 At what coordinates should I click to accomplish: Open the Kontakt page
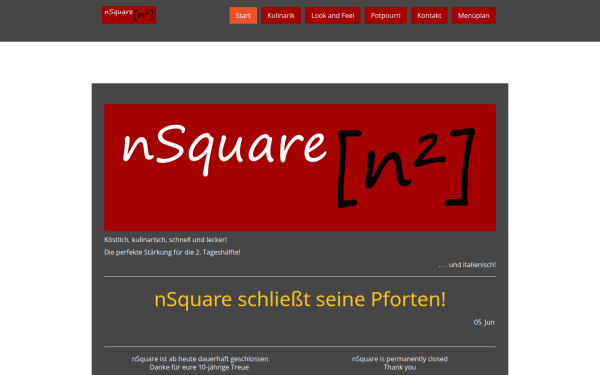click(x=429, y=16)
